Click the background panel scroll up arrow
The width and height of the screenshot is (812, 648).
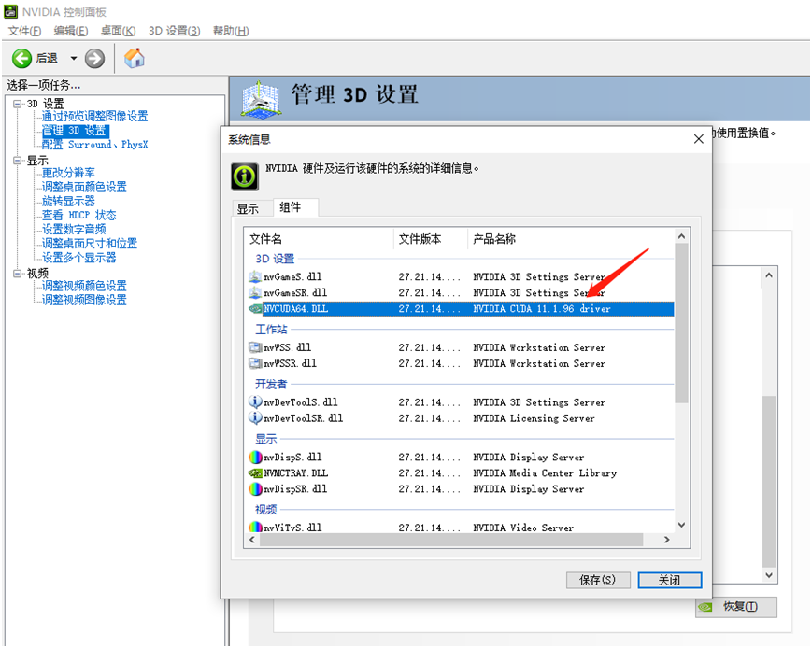tap(769, 275)
